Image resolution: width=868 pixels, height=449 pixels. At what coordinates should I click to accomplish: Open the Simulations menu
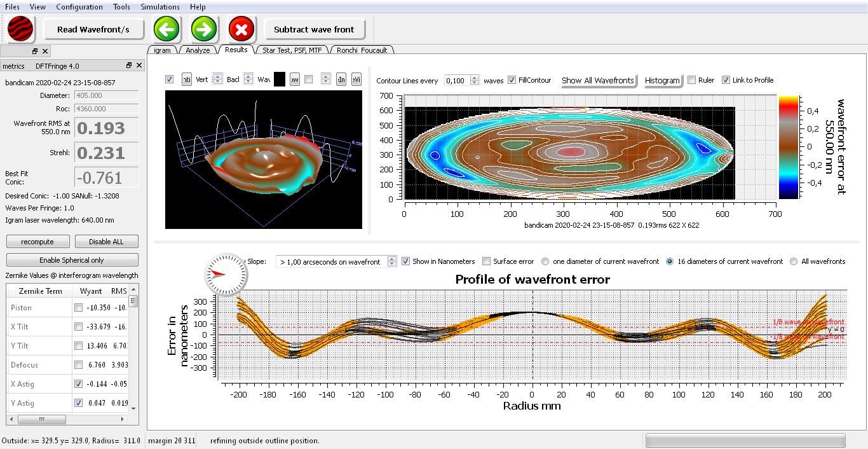159,7
